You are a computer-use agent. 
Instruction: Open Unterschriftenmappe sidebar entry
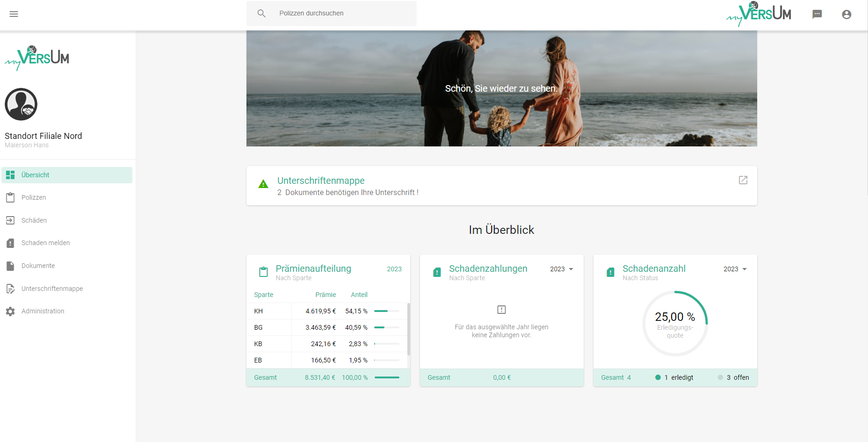(x=67, y=289)
